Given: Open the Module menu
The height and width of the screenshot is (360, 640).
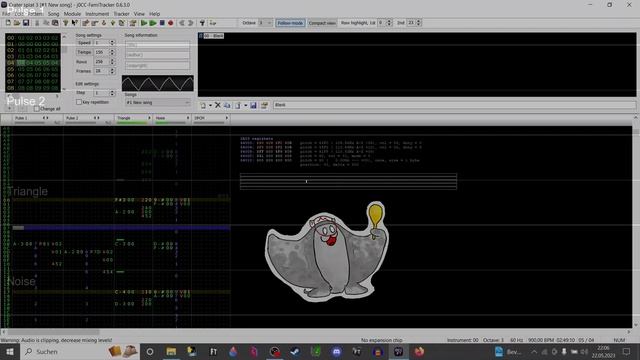Looking at the screenshot, I should [72, 14].
